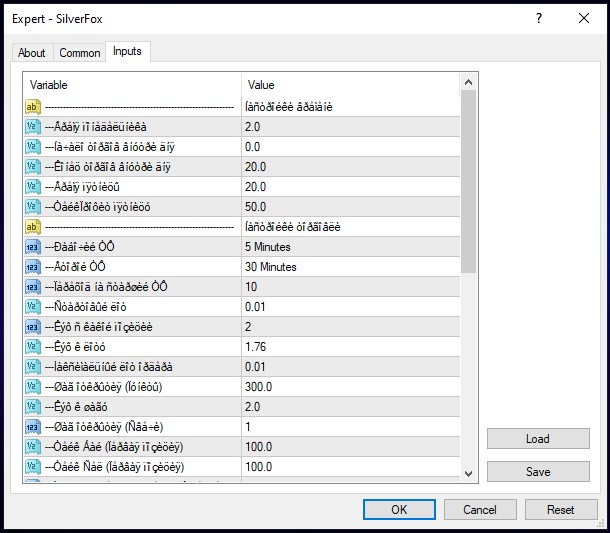This screenshot has height=533, width=610.
Task: Select the value cell 5 Minutes
Action: pos(351,247)
